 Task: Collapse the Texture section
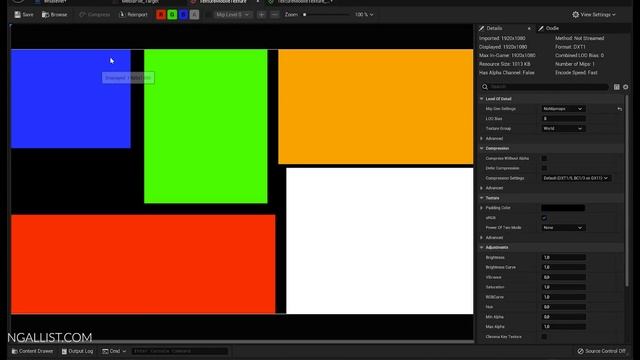click(482, 198)
